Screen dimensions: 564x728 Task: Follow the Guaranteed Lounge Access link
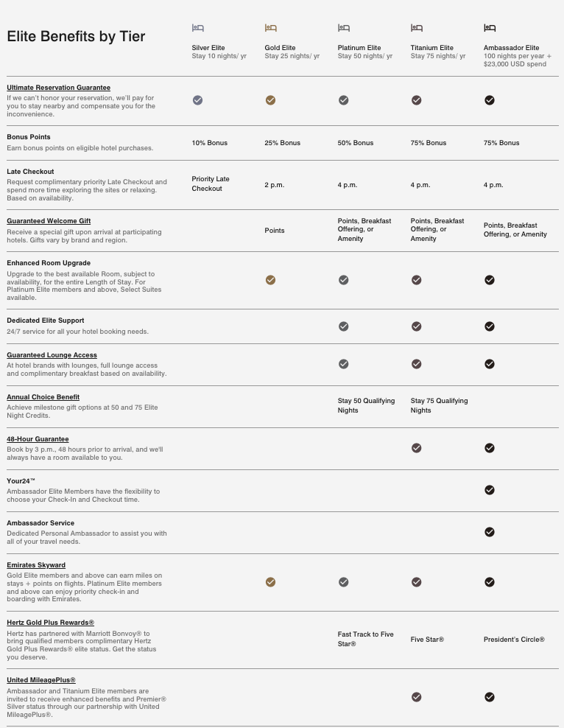tap(52, 355)
